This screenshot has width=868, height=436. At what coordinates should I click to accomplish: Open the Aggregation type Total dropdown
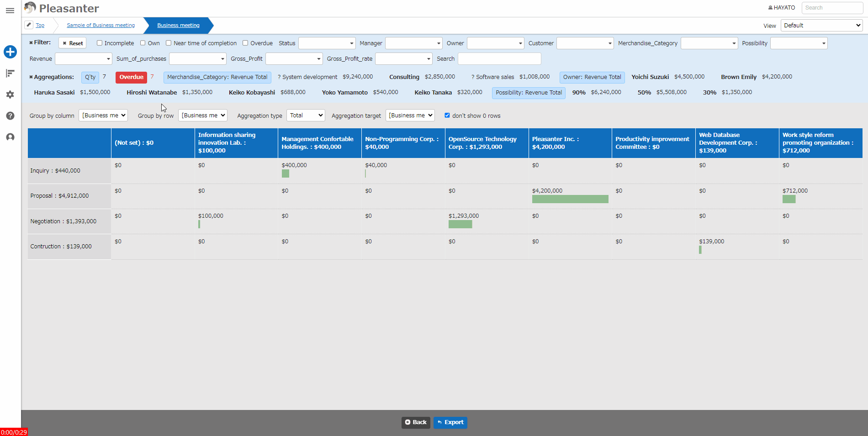(x=306, y=116)
